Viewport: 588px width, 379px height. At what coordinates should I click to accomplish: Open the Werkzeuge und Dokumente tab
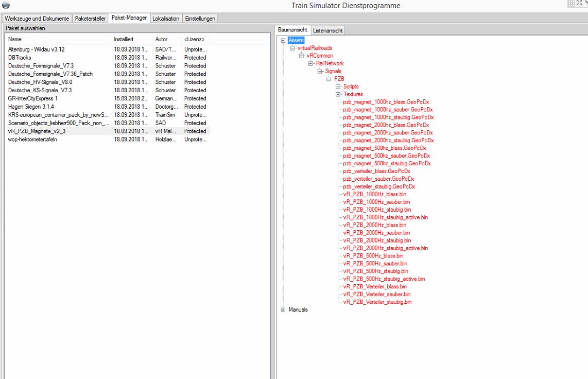click(37, 19)
